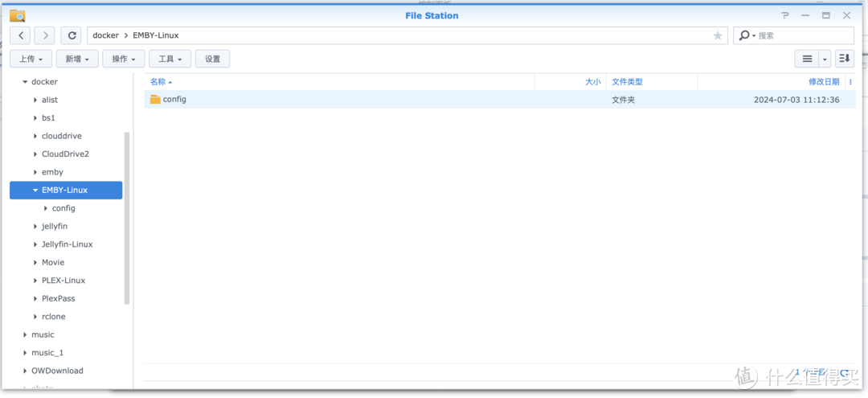Click the back navigation arrow
Image resolution: width=868 pixels, height=398 pixels.
pos(20,35)
